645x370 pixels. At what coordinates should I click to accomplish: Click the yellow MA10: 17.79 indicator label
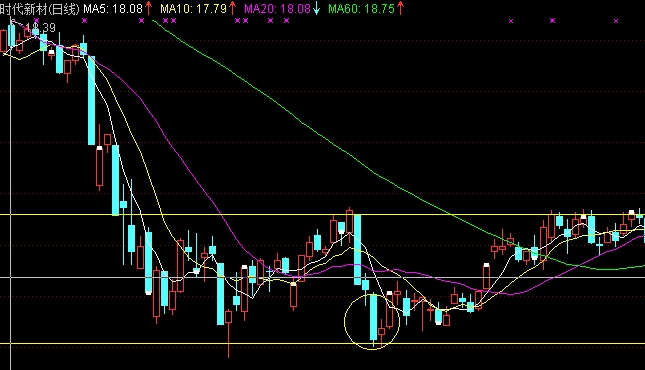193,9
